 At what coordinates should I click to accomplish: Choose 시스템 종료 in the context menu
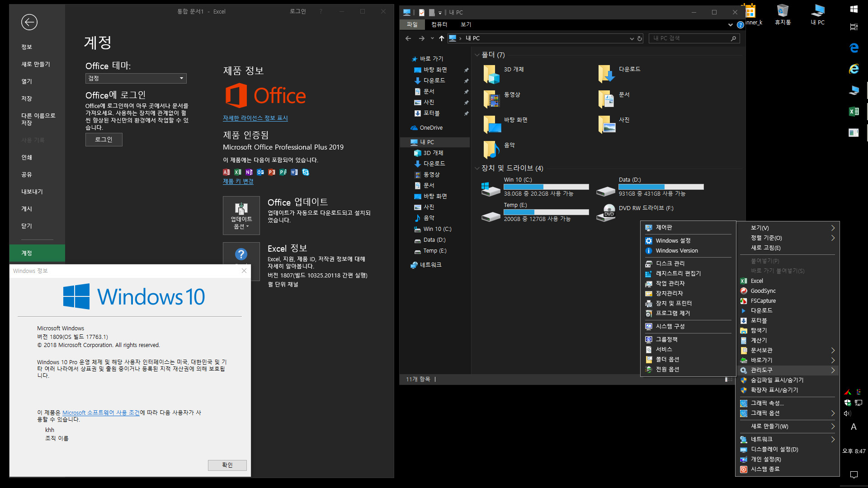click(788, 469)
